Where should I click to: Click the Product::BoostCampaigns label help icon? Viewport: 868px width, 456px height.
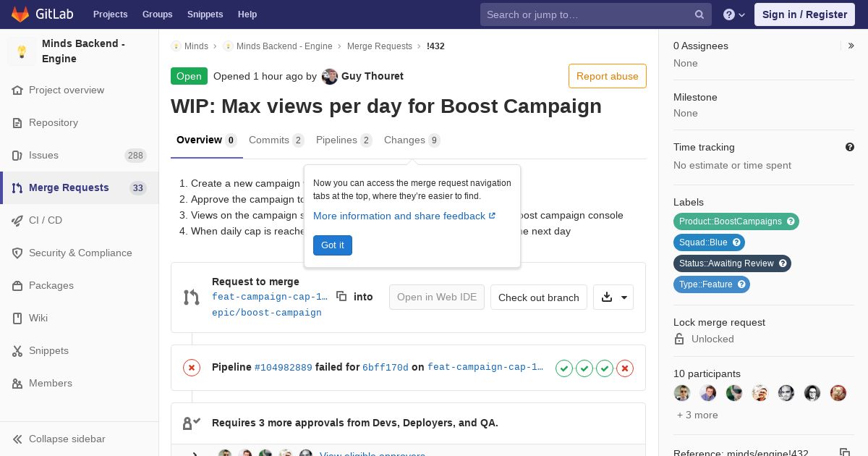(791, 221)
